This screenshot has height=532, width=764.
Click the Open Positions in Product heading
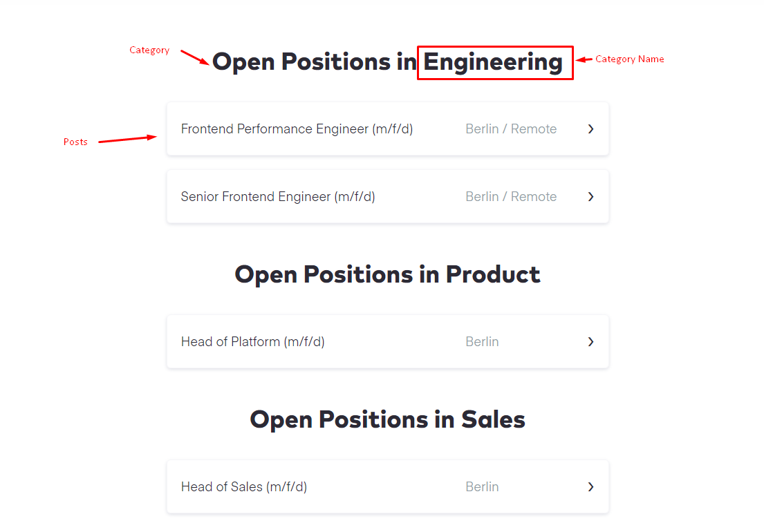387,274
